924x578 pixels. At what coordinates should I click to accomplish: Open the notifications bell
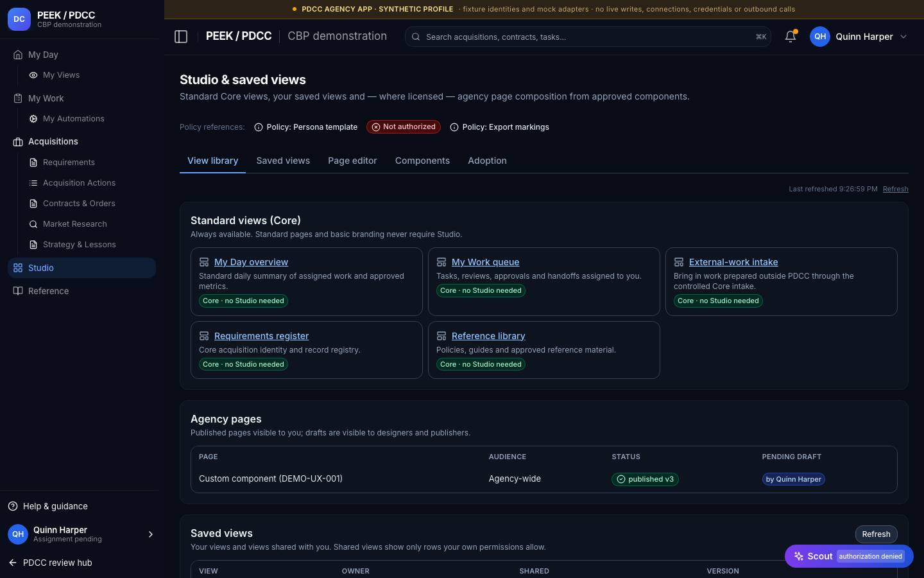791,37
